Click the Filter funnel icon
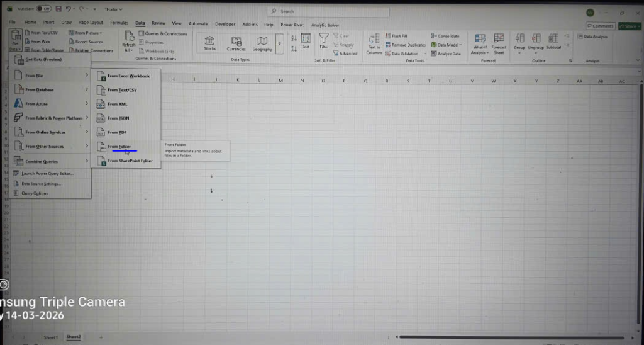Viewport: 644px width, 345px height. (324, 42)
